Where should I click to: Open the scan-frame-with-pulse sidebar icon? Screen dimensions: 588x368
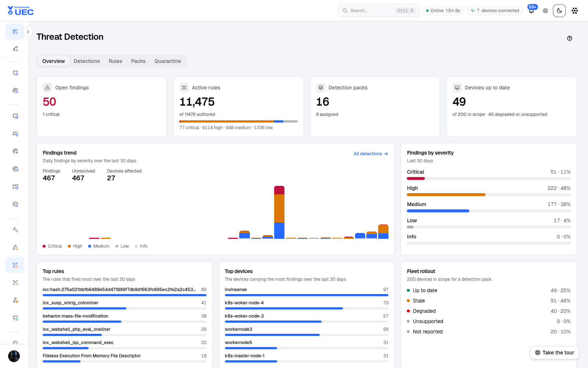(x=15, y=283)
